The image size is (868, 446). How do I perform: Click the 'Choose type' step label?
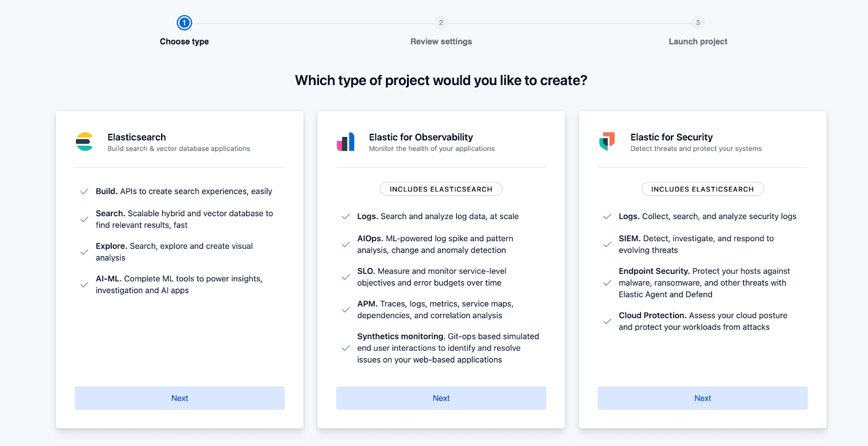point(184,41)
